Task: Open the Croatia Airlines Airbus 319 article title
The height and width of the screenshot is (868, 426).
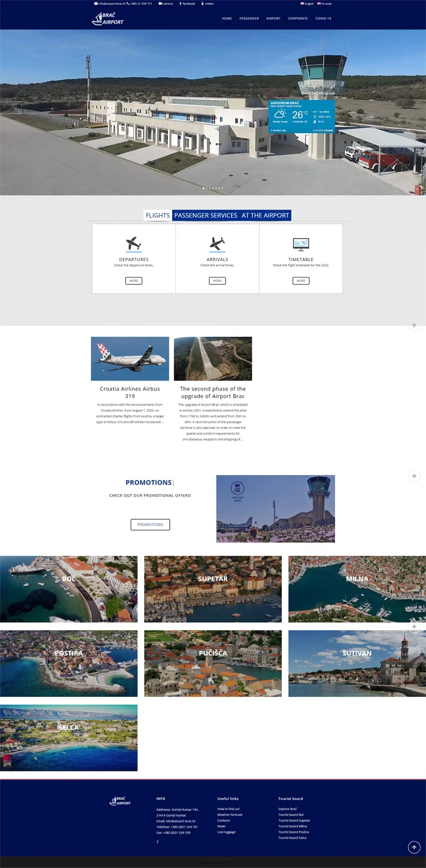Action: click(130, 392)
